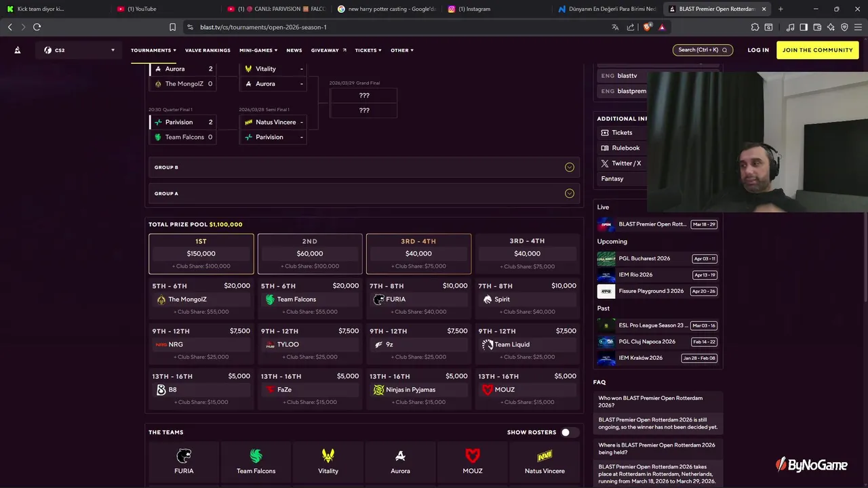Open Fissure Playground 3 2026 event

[x=656, y=291]
